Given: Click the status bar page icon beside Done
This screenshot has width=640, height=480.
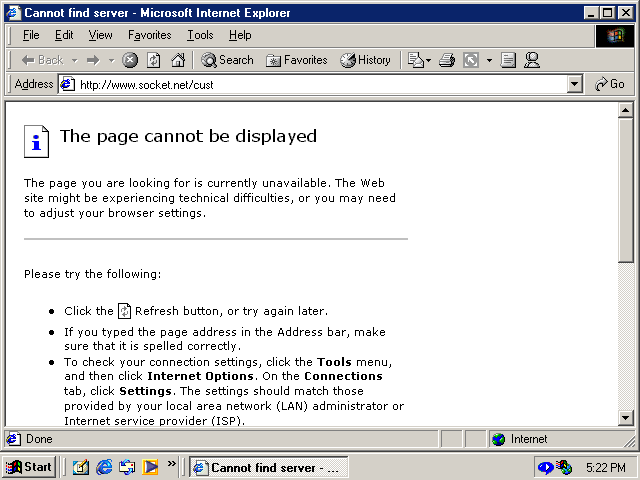Looking at the screenshot, I should tap(13, 439).
